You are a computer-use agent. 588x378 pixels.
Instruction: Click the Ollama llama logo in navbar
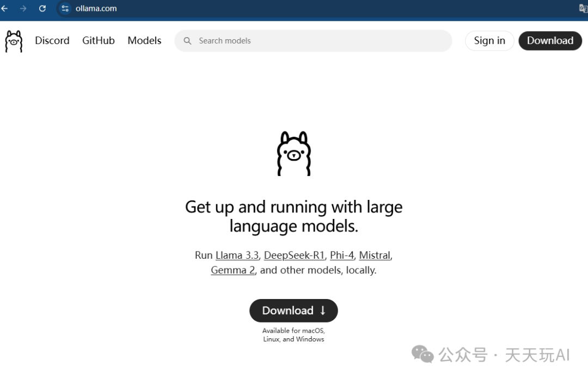pyautogui.click(x=14, y=41)
